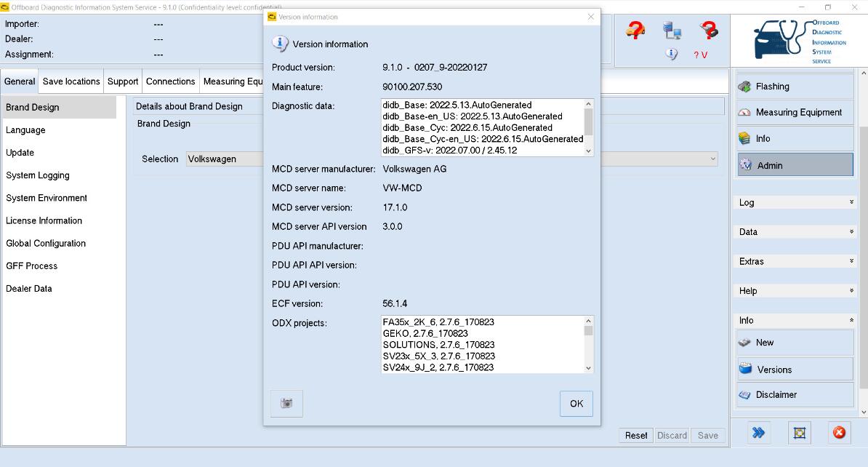Expand the Extras section
Image resolution: width=868 pixels, height=467 pixels.
(795, 261)
